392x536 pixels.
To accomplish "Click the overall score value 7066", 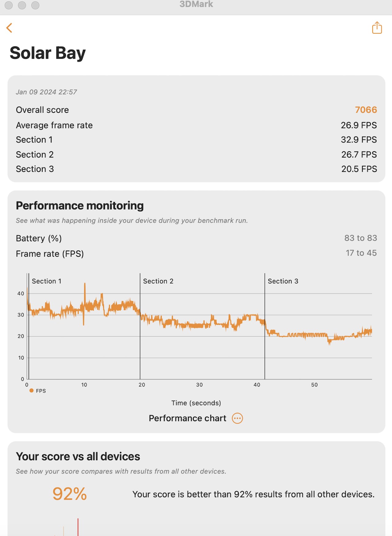I will tap(366, 110).
